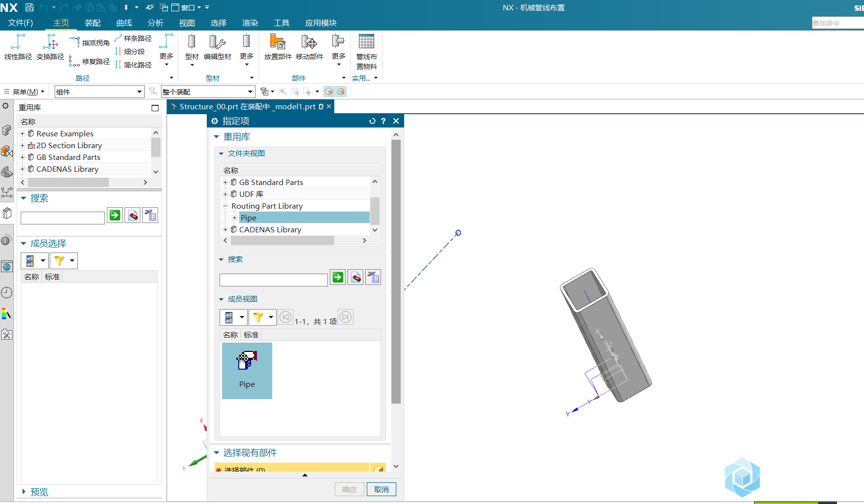Open the Part Navigator sidebar tab

pos(7,171)
